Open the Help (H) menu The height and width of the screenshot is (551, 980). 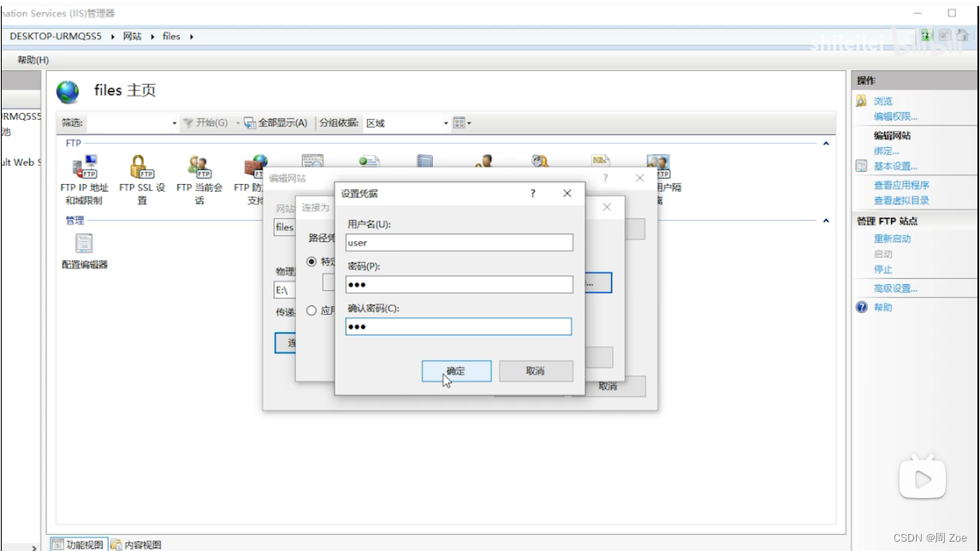tap(33, 60)
